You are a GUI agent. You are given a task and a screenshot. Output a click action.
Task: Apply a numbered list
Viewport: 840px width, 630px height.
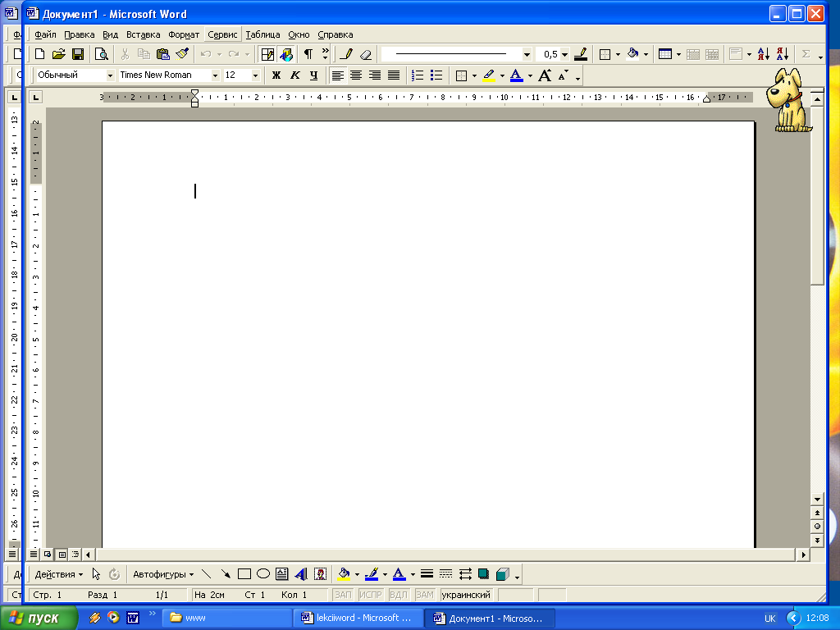[x=418, y=75]
